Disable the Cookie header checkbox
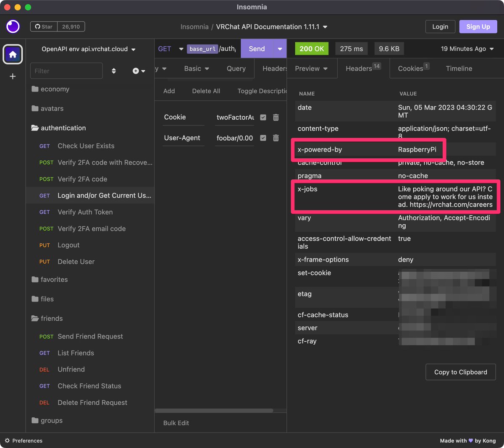504x448 pixels. pyautogui.click(x=263, y=117)
